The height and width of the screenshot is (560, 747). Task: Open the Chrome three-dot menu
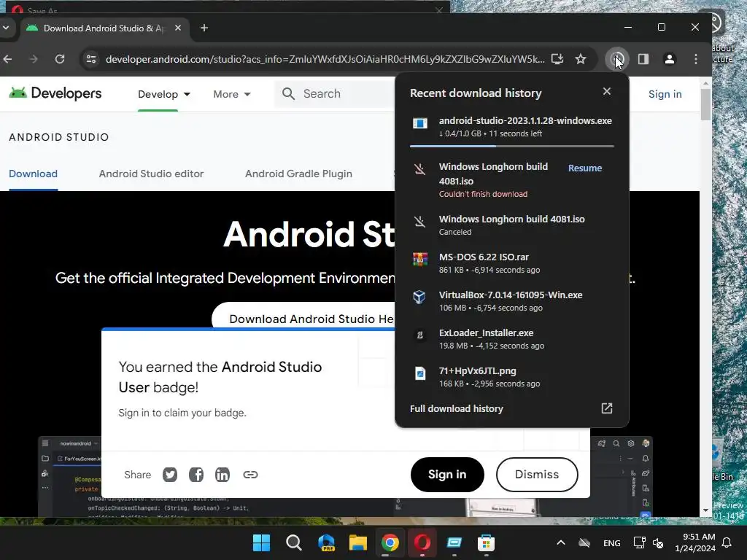(695, 59)
